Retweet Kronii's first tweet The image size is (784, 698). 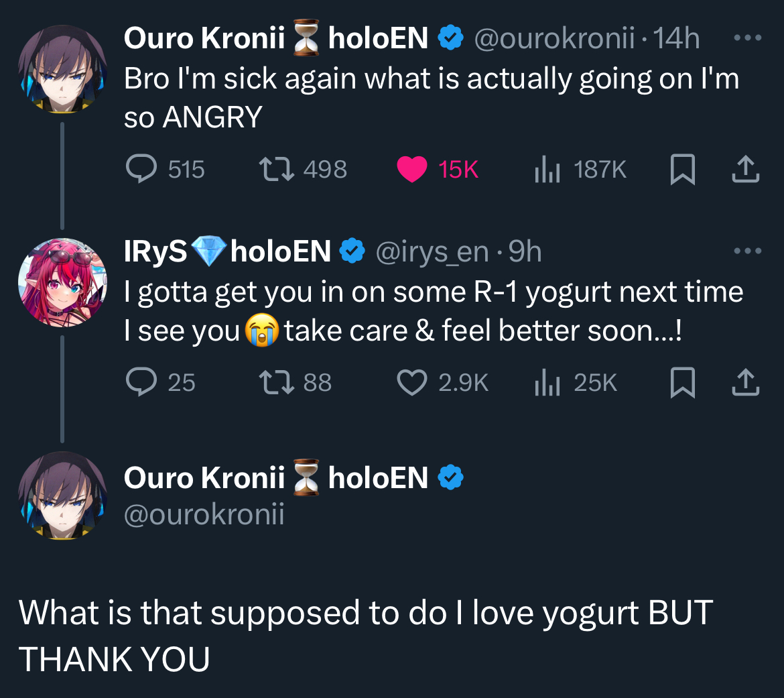click(x=277, y=170)
